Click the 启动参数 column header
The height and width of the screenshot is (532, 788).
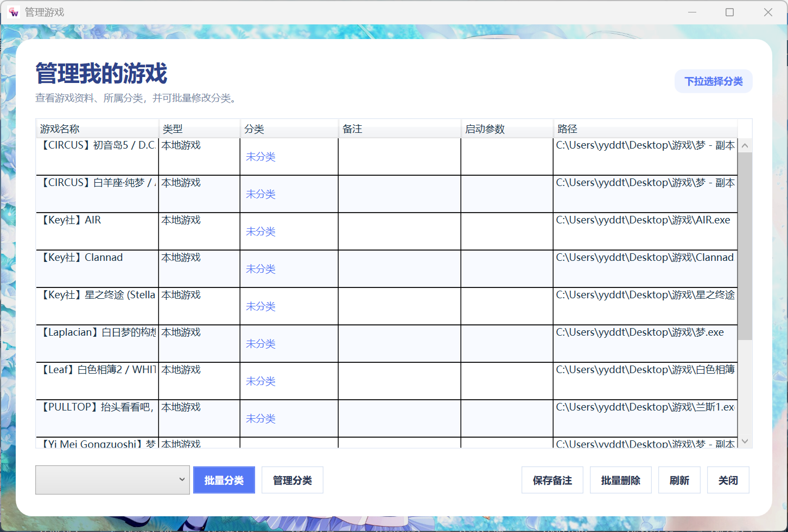click(507, 129)
